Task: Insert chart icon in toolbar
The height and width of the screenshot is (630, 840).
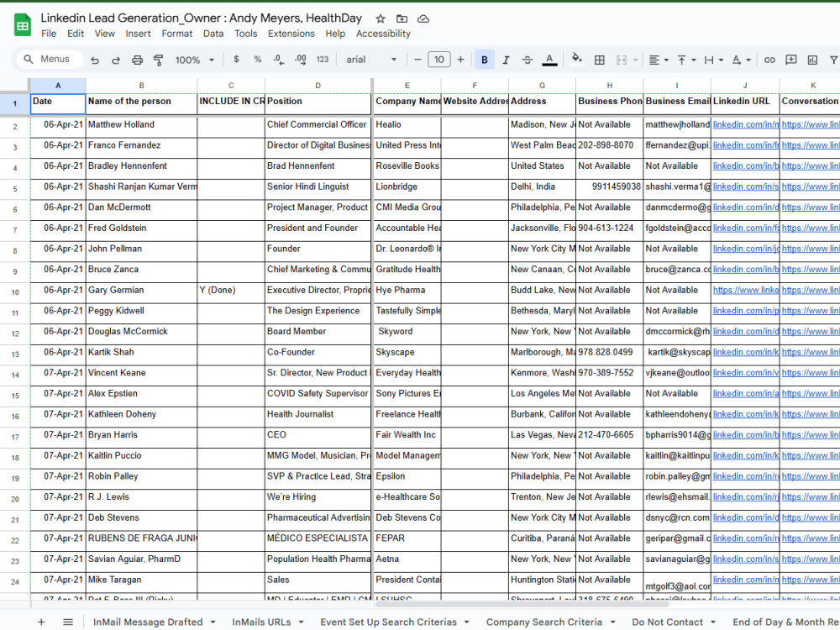Action: (812, 60)
